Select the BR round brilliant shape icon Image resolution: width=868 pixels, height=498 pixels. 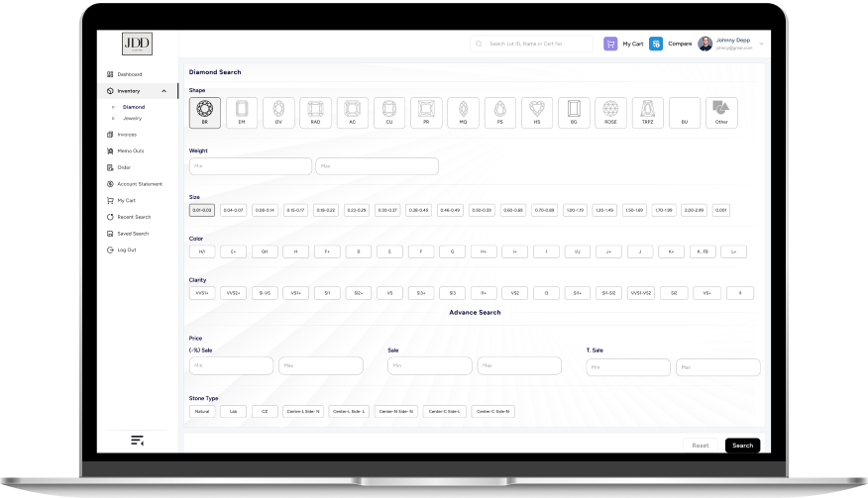(x=205, y=110)
